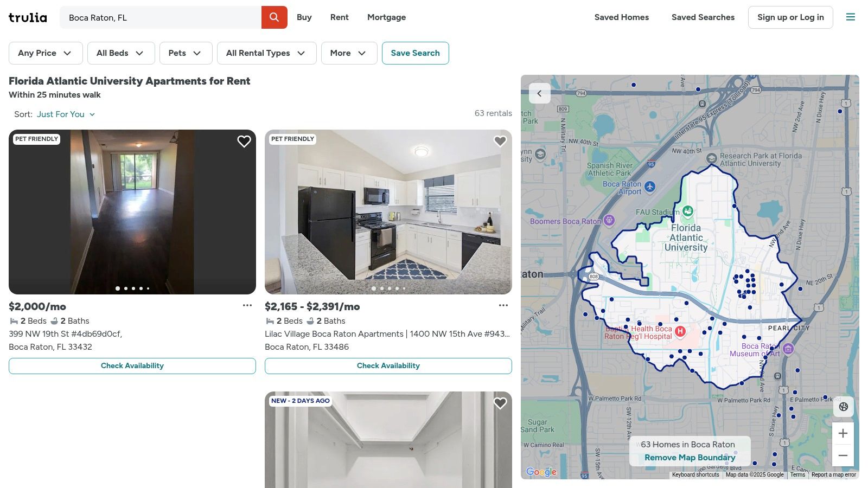Click the FAU Stadium map marker
Screen dimensions: 868x488
[688, 211]
